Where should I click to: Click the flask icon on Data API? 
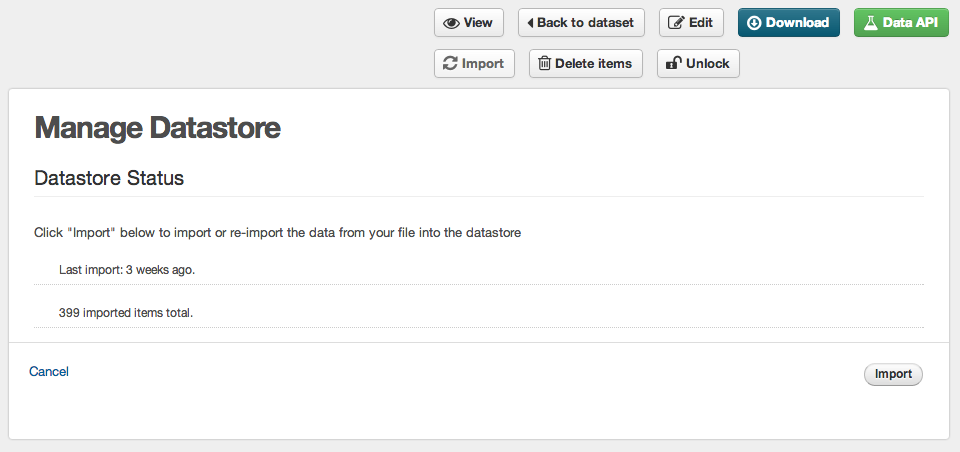[870, 23]
